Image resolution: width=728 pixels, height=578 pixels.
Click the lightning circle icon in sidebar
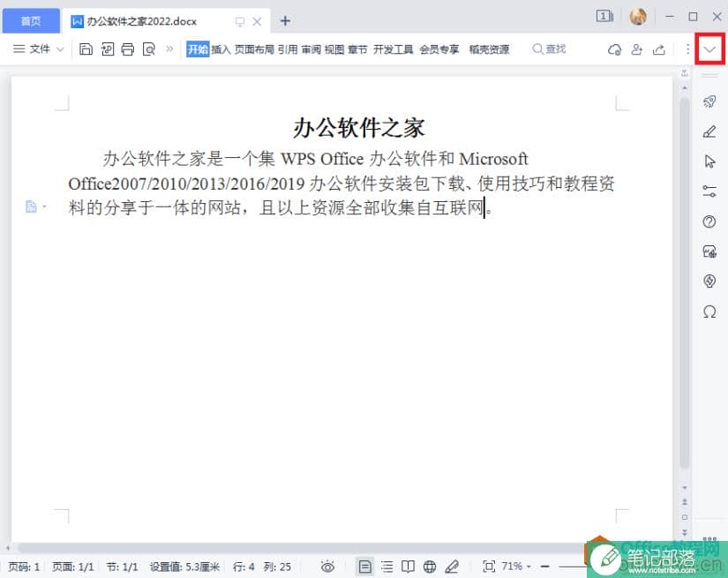point(709,281)
